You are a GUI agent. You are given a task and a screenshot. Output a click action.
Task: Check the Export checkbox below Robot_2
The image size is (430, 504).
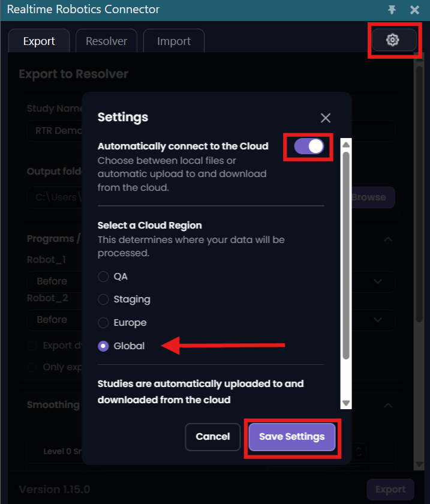32,346
